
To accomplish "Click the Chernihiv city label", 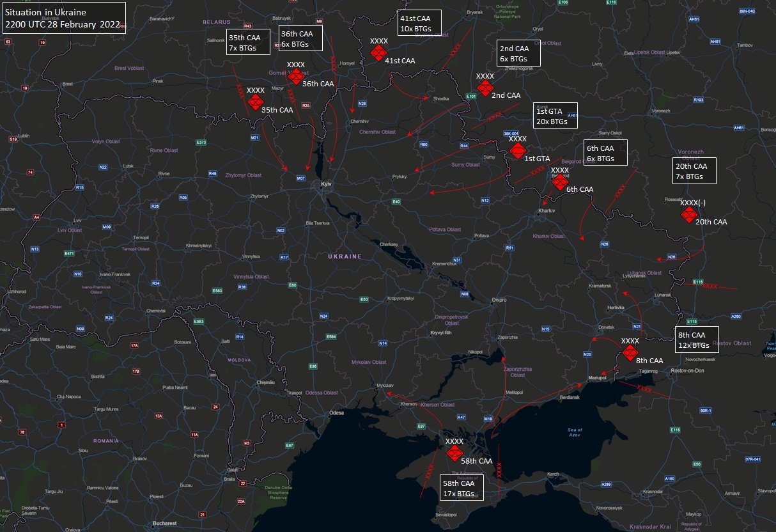I will coord(360,121).
